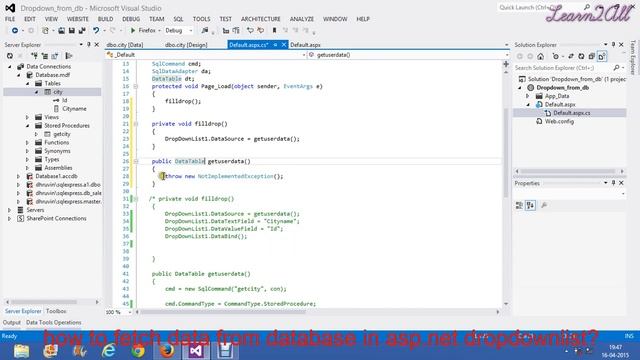
Task: Select the Cityname column in Server Explorer
Action: (x=74, y=109)
